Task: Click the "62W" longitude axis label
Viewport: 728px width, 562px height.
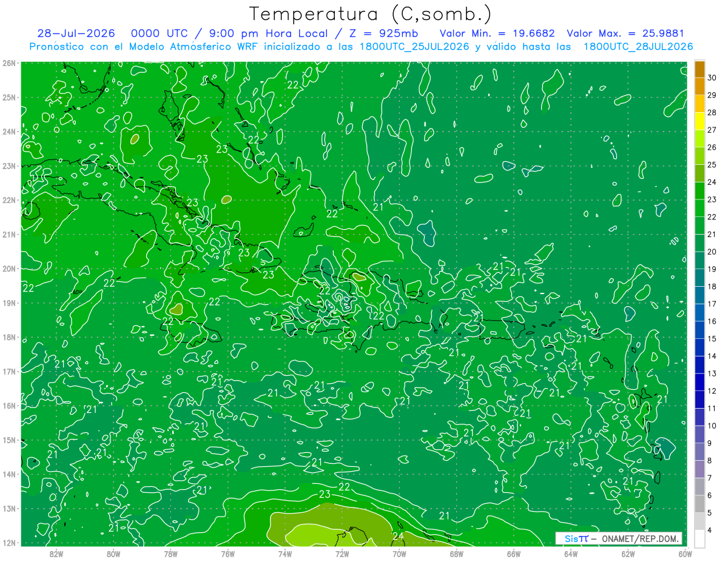Action: (x=628, y=554)
